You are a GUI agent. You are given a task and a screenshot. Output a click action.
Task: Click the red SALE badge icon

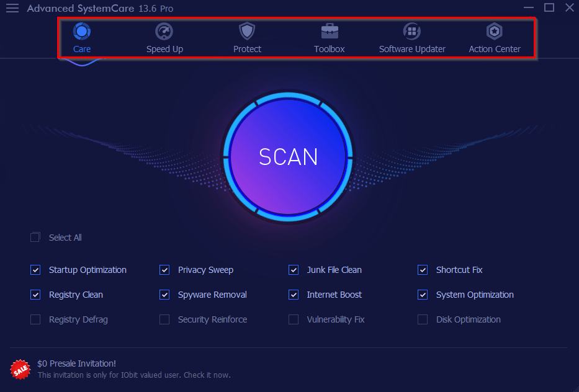(x=20, y=369)
